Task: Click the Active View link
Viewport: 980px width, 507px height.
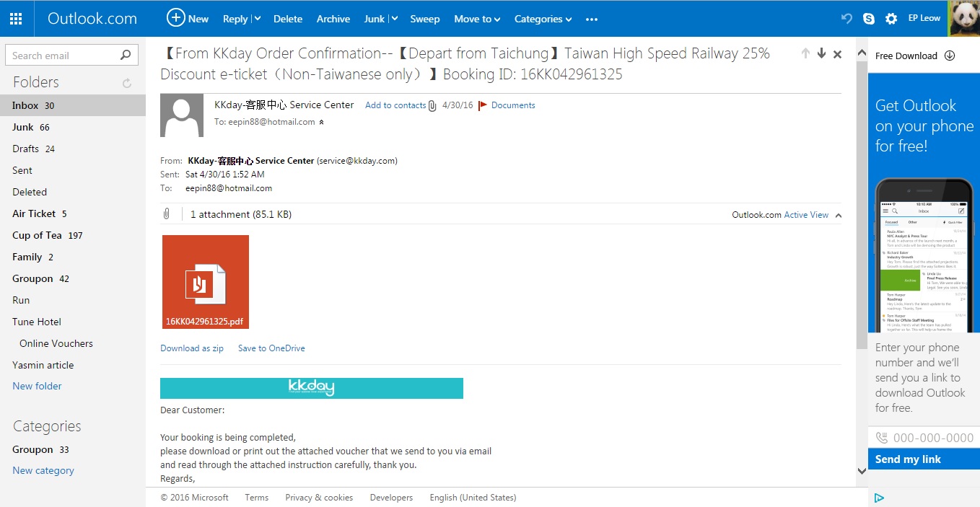Action: (806, 215)
